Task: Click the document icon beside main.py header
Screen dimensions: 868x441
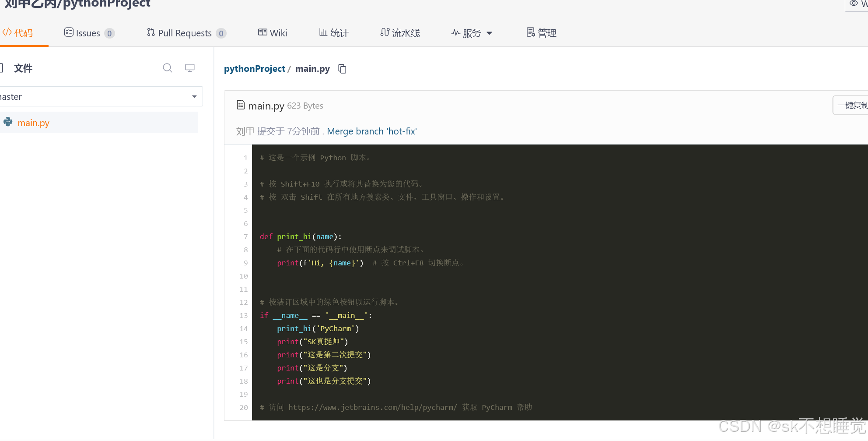Action: 241,105
